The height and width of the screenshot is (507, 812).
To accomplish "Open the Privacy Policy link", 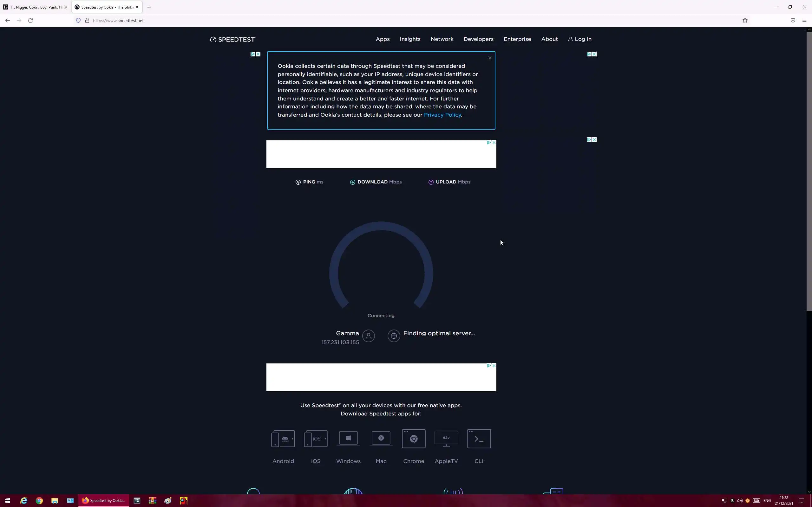I will coord(442,115).
